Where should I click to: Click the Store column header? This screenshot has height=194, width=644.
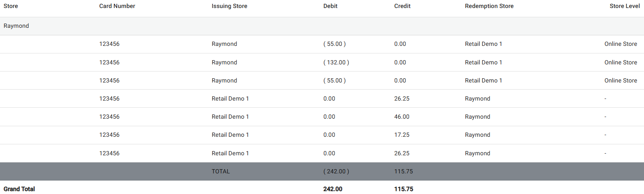coord(11,6)
